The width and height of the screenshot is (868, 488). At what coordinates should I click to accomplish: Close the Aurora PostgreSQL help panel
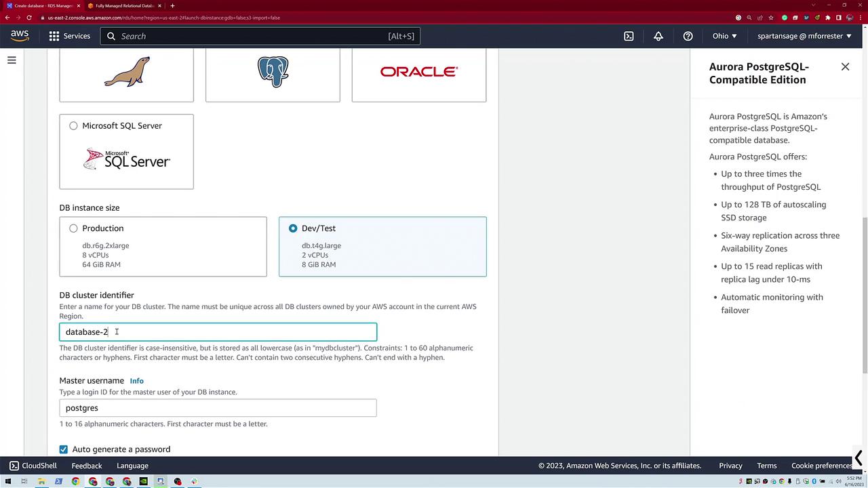(845, 66)
